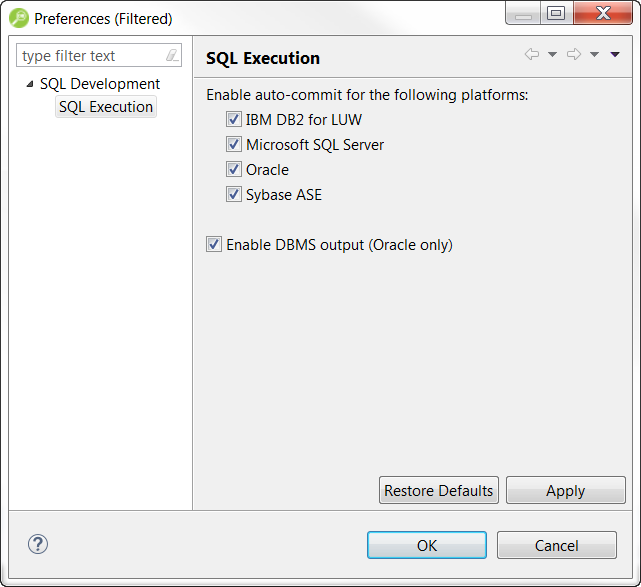Image resolution: width=641 pixels, height=587 pixels.
Task: Toggle IBM DB2 for LUW auto-commit
Action: (x=234, y=120)
